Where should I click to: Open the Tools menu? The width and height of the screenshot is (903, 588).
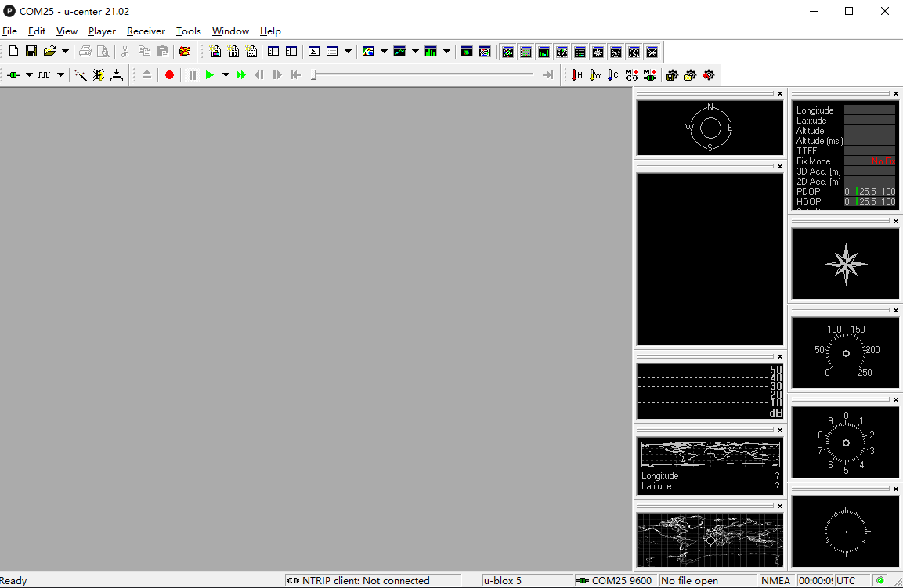coord(188,31)
